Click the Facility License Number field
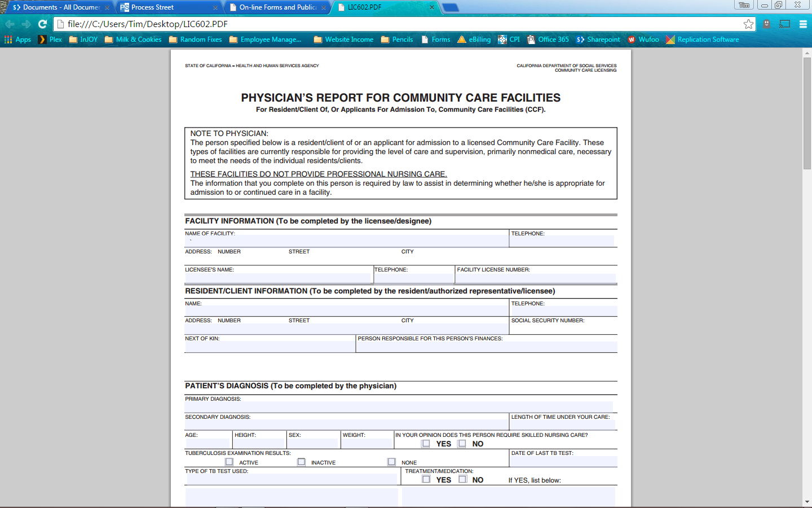This screenshot has height=508, width=812. click(536, 278)
